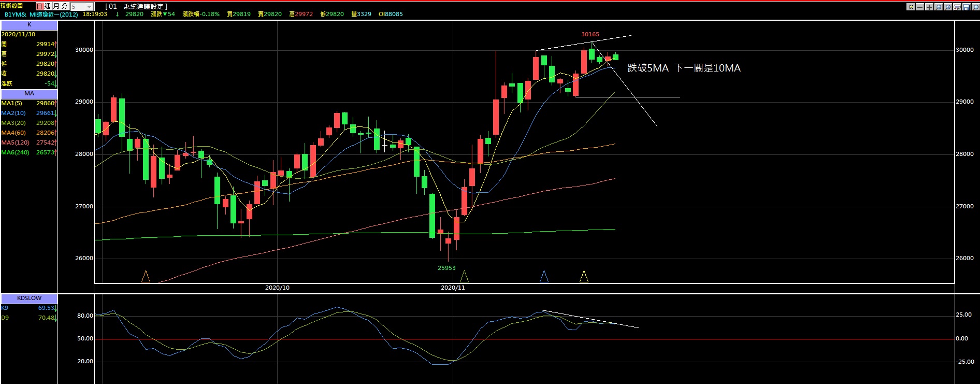
Task: Click the 技術線圖 title label
Action: (12, 6)
